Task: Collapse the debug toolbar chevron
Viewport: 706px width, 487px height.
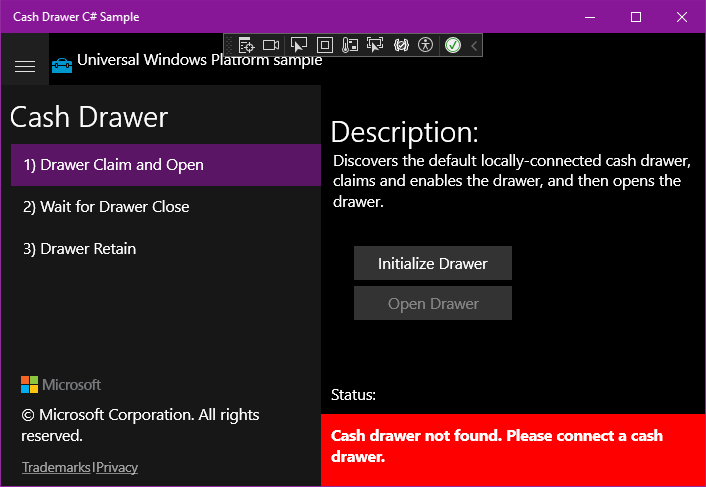Action: pos(474,45)
